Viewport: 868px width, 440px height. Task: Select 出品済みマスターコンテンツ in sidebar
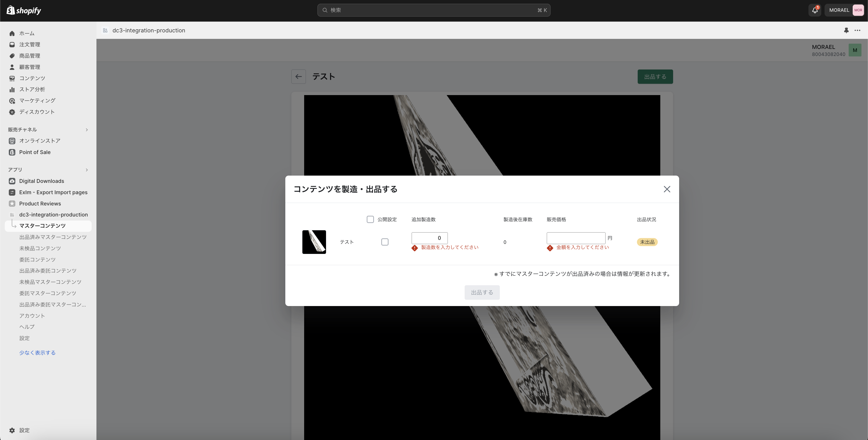click(53, 237)
